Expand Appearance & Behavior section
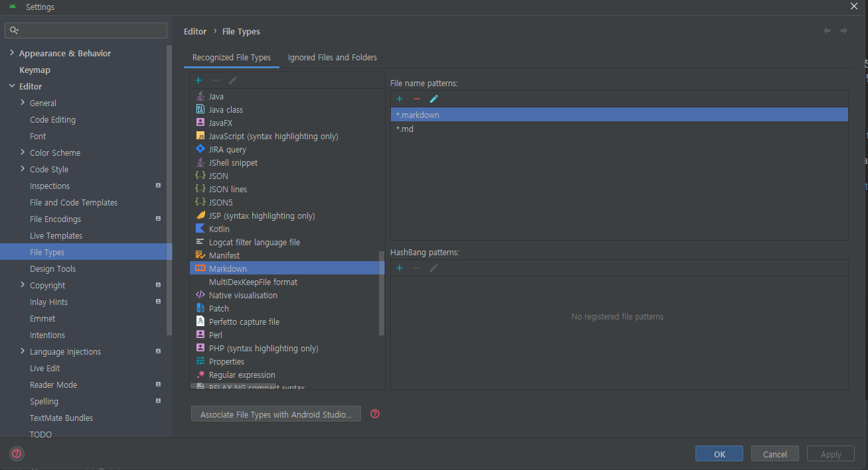This screenshot has height=470, width=868. pos(12,53)
